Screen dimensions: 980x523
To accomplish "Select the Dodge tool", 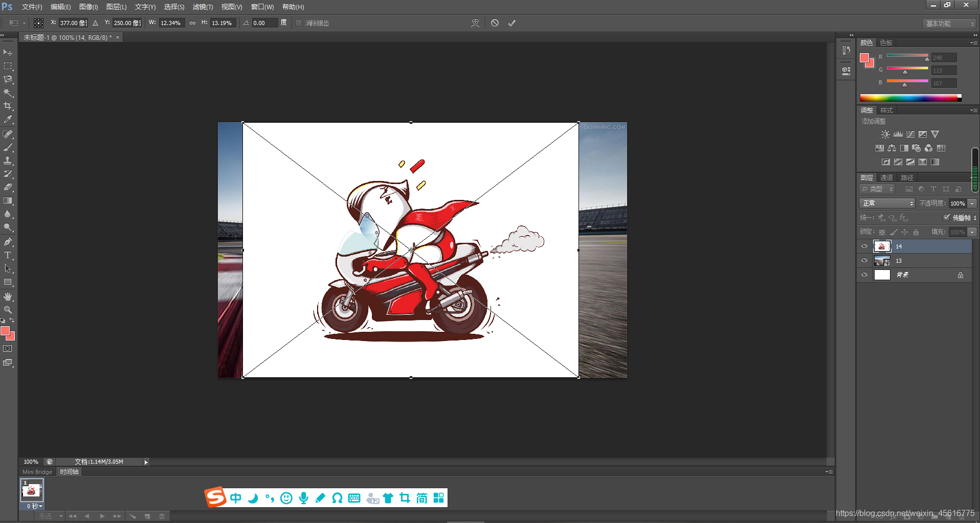I will [x=8, y=227].
